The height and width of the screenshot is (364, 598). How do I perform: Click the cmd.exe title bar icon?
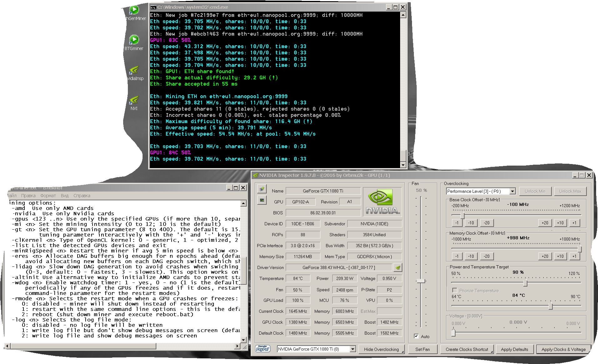pos(153,7)
